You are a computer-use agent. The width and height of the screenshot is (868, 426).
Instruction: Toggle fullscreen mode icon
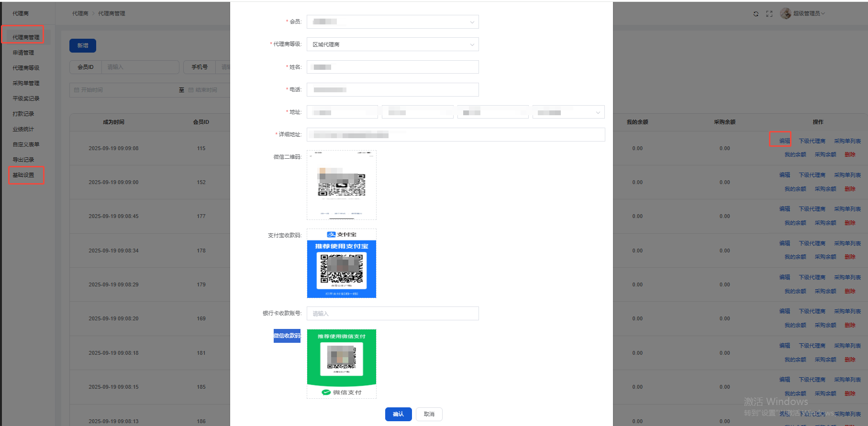(769, 14)
